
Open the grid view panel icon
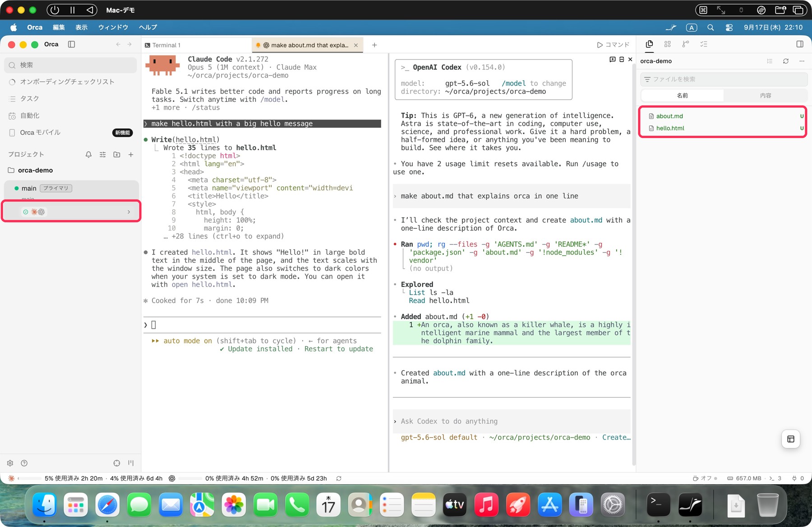pos(668,44)
